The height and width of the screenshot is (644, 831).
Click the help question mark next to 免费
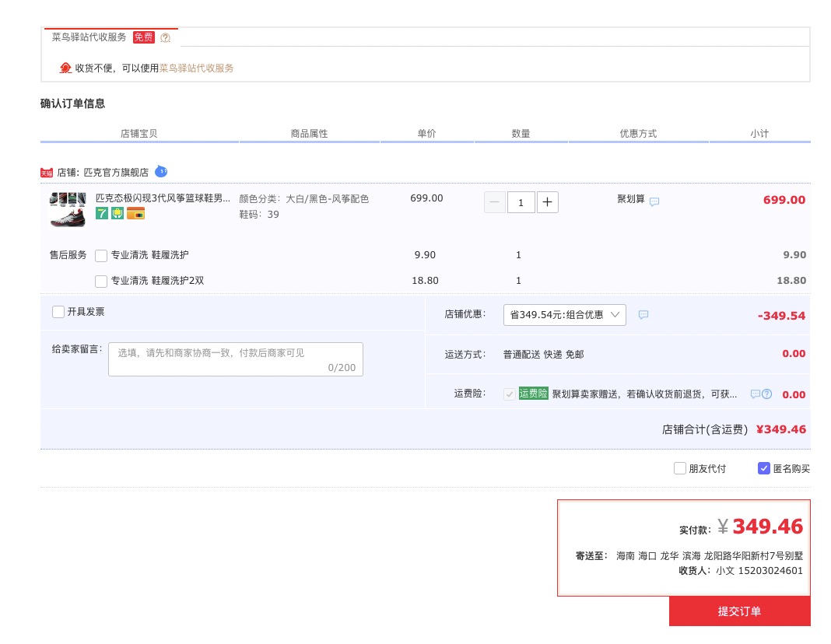(x=166, y=37)
